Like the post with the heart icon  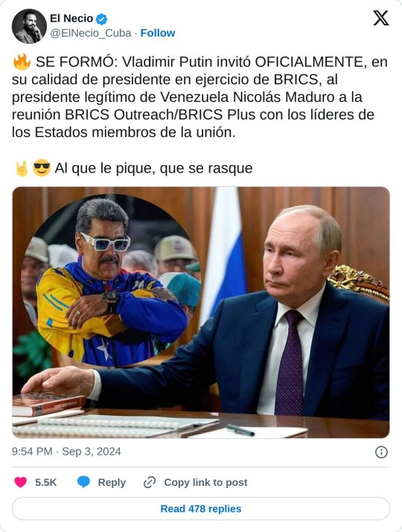(x=20, y=482)
